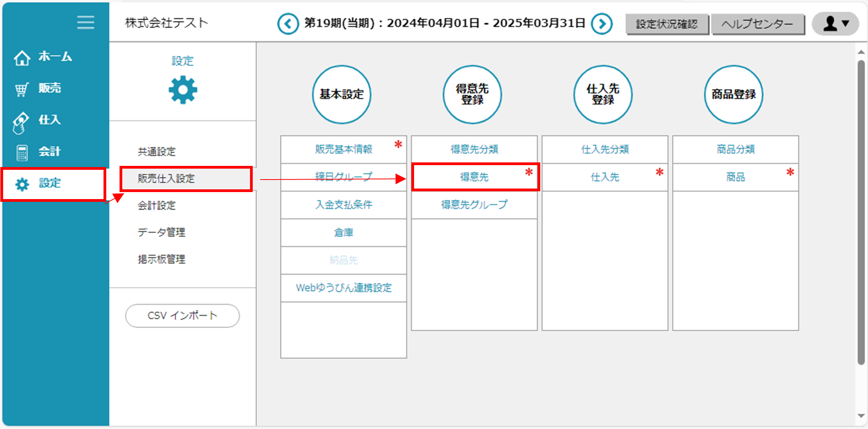This screenshot has width=868, height=429.
Task: Open Webゆうびん連携設定 link
Action: [343, 288]
